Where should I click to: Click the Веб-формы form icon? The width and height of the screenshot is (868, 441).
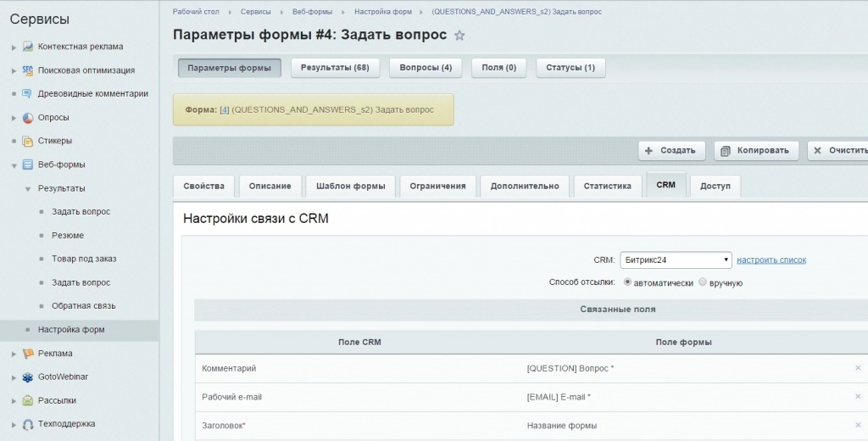[x=28, y=165]
